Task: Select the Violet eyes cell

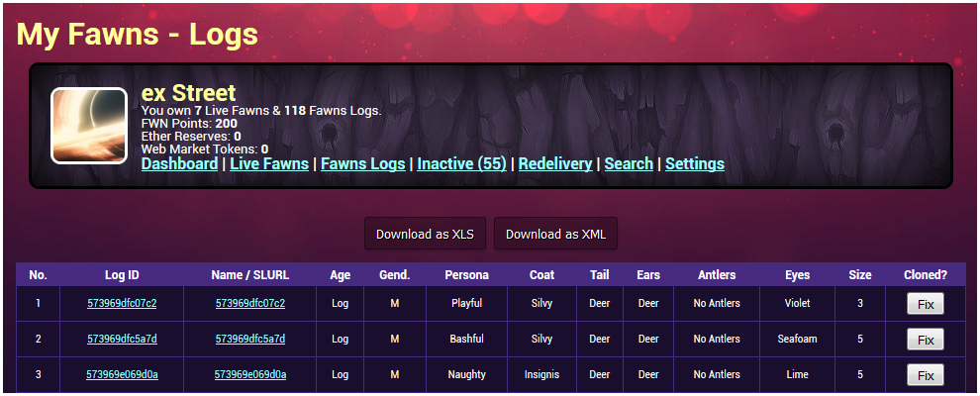Action: click(x=798, y=304)
